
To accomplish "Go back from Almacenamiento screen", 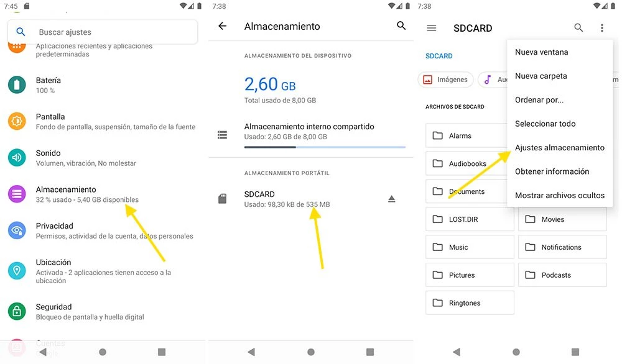I will 223,26.
